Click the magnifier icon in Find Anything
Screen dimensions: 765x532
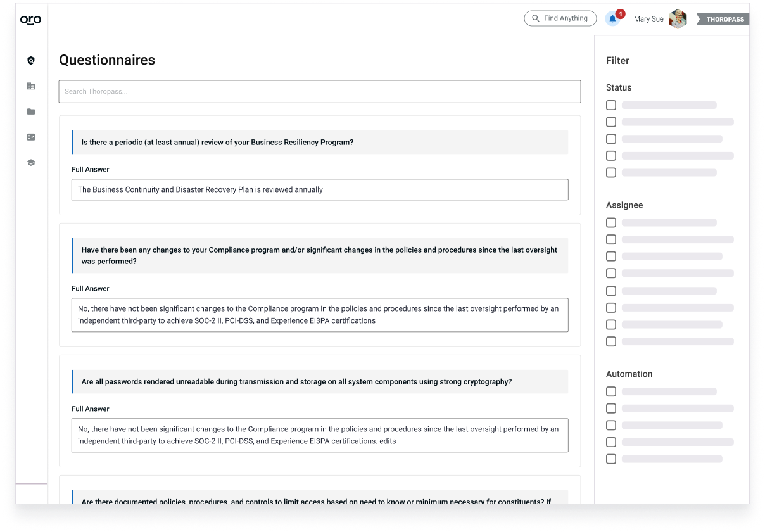(x=536, y=18)
